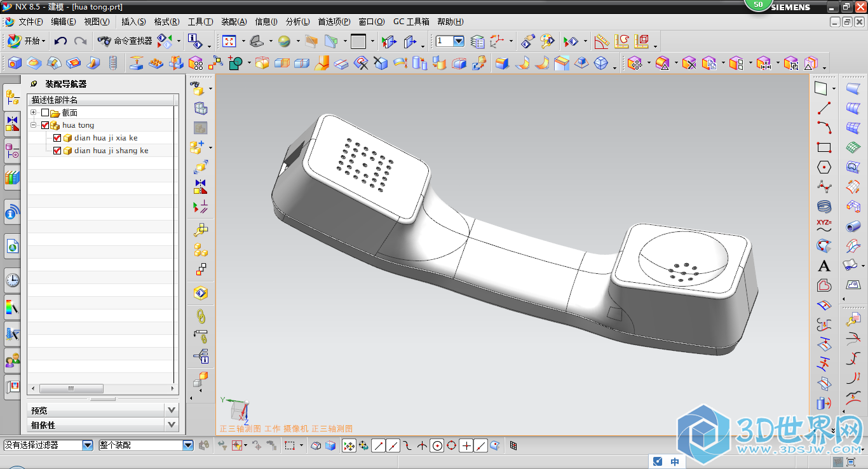868x469 pixels.
Task: Open the 装配(A) menu
Action: (x=234, y=22)
